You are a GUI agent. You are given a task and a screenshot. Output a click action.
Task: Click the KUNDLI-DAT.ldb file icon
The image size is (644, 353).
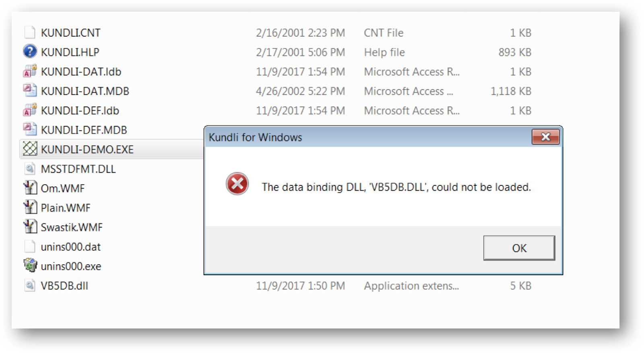(x=30, y=71)
